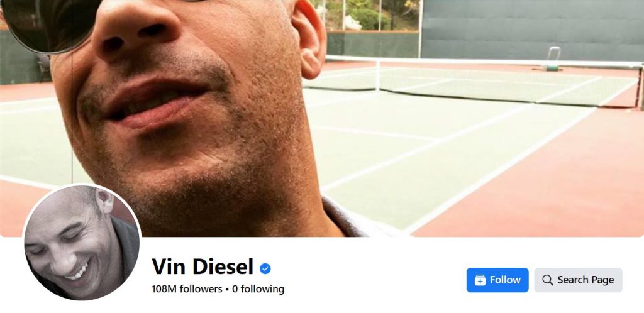This screenshot has height=313, width=644.
Task: Open the 0 following link
Action: [x=258, y=289]
